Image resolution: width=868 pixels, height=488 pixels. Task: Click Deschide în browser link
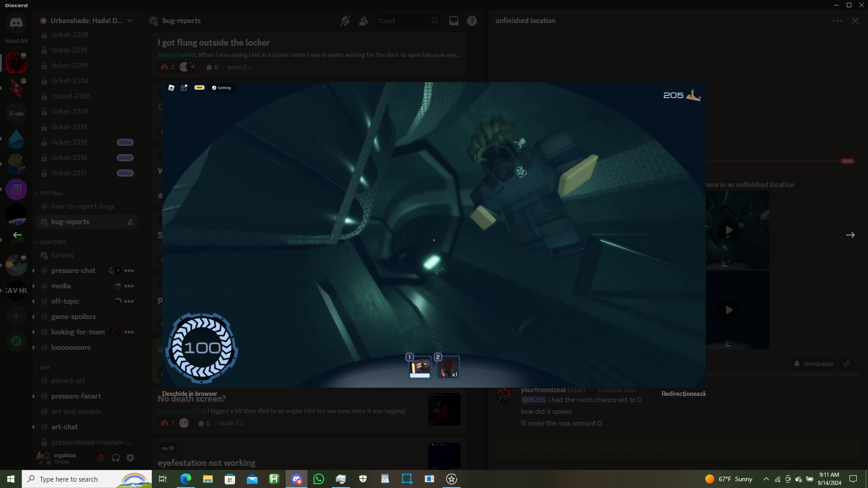(x=189, y=394)
